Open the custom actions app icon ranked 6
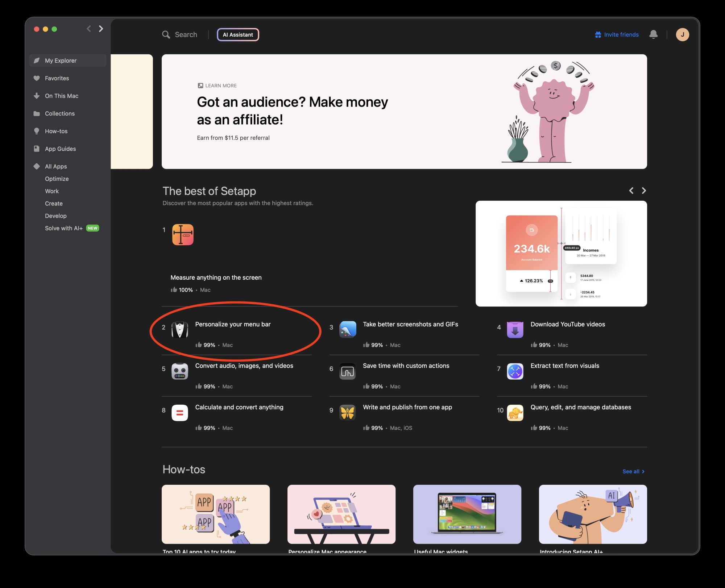 pyautogui.click(x=348, y=371)
